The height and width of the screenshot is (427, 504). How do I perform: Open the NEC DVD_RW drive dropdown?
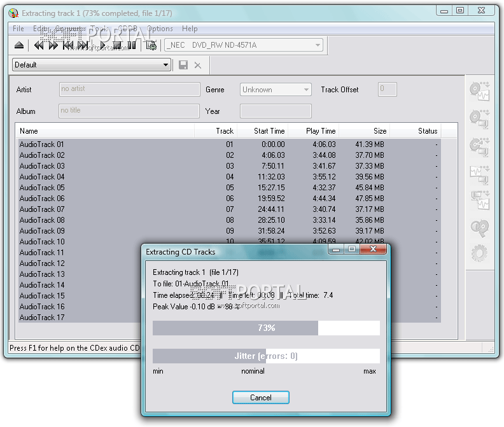(x=244, y=45)
